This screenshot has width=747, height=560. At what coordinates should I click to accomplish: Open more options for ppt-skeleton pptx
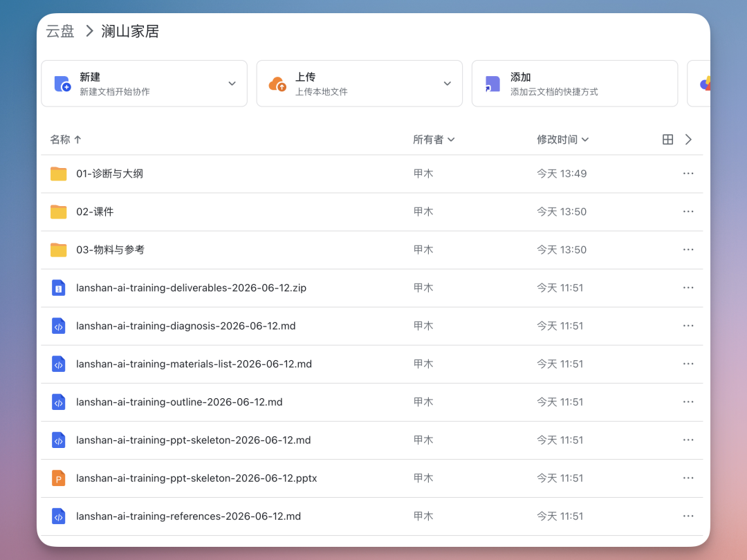(x=688, y=478)
